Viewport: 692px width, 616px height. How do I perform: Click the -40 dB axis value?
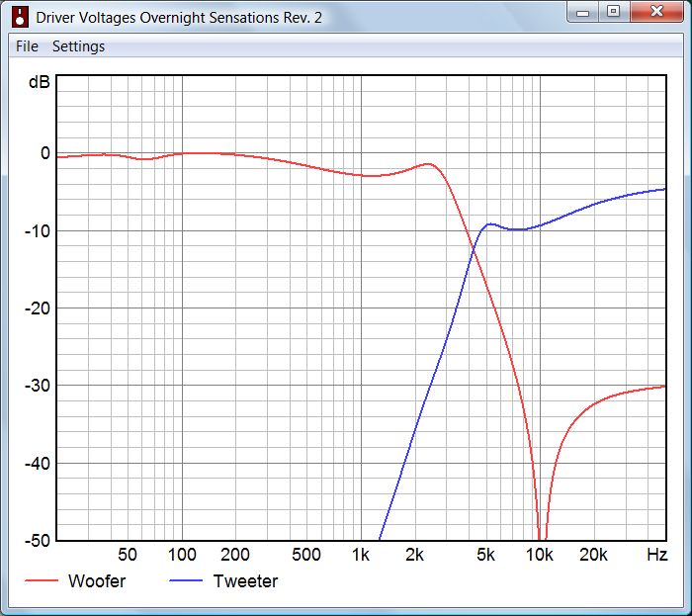coord(38,464)
